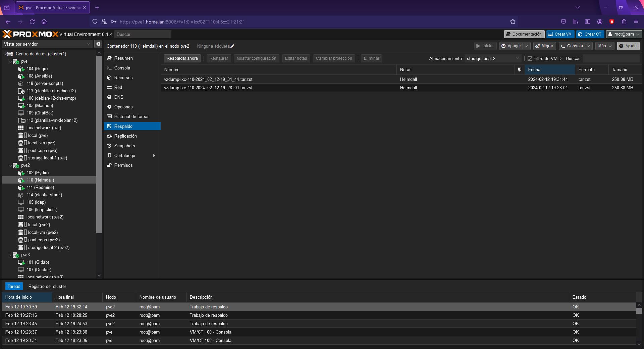Collapse the pve3 node in tree
The width and height of the screenshot is (644, 349).
click(10, 255)
